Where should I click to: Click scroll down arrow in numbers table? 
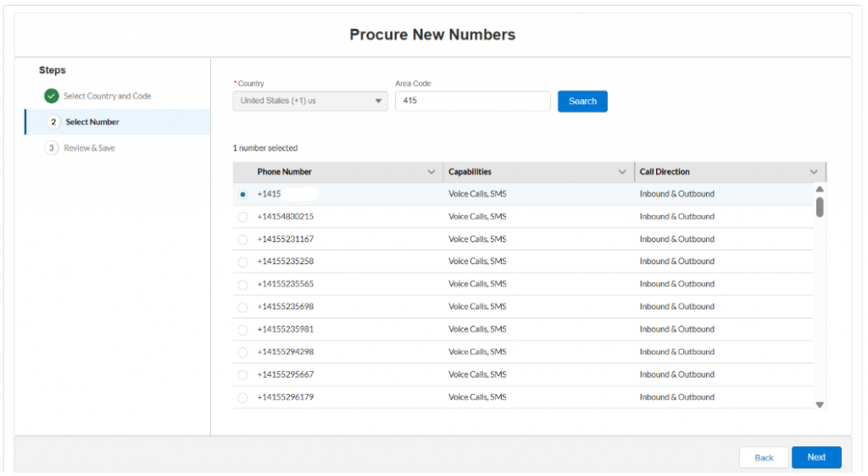(820, 405)
